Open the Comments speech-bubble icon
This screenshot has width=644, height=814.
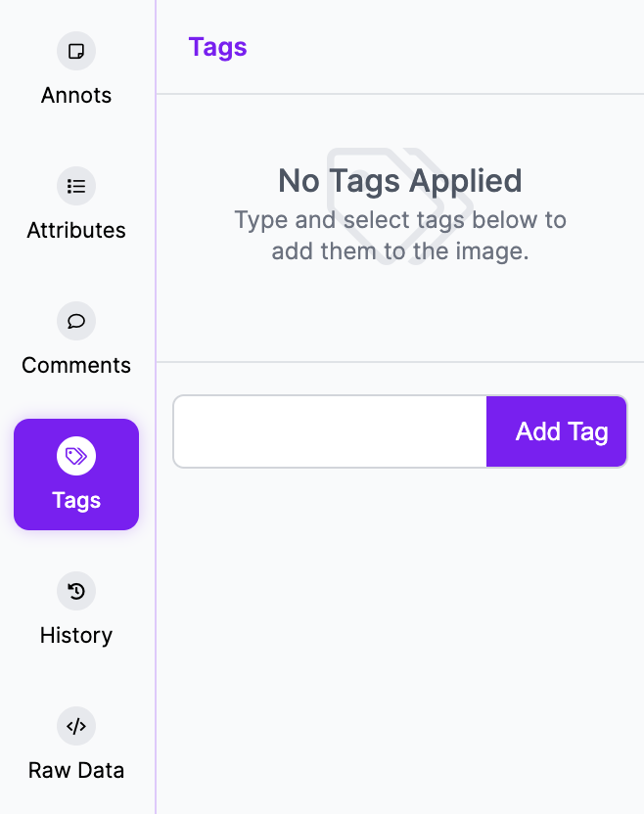tap(76, 321)
